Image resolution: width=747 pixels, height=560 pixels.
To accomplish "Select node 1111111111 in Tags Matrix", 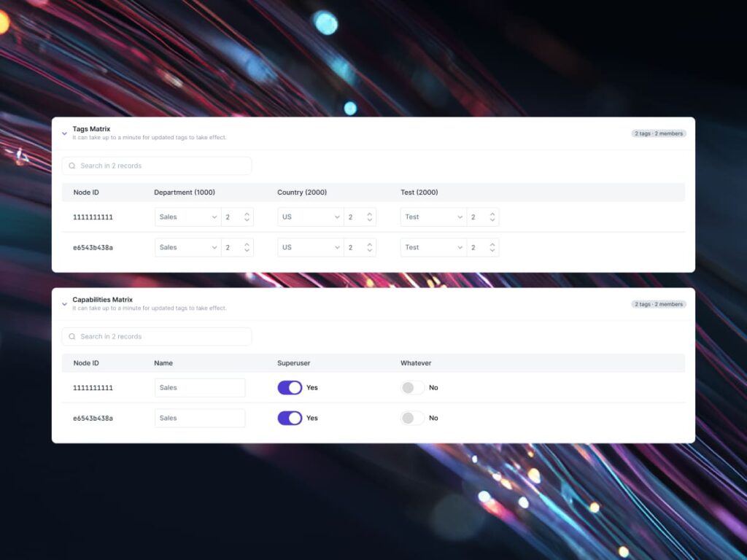I will point(93,217).
